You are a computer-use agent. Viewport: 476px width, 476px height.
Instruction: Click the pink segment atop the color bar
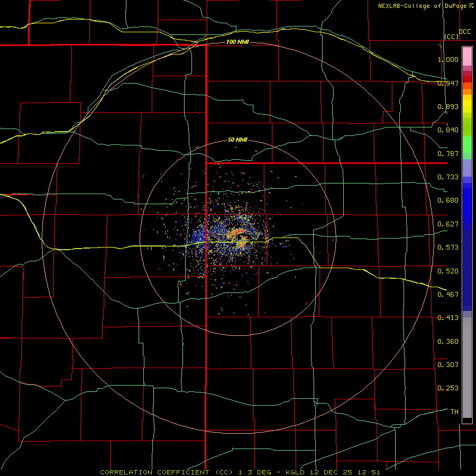pyautogui.click(x=467, y=56)
